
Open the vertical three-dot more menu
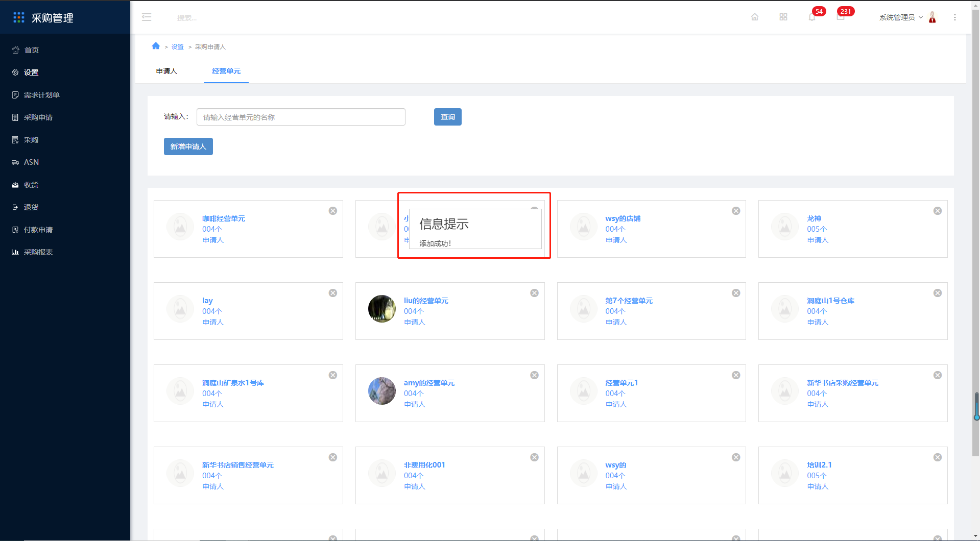(955, 17)
